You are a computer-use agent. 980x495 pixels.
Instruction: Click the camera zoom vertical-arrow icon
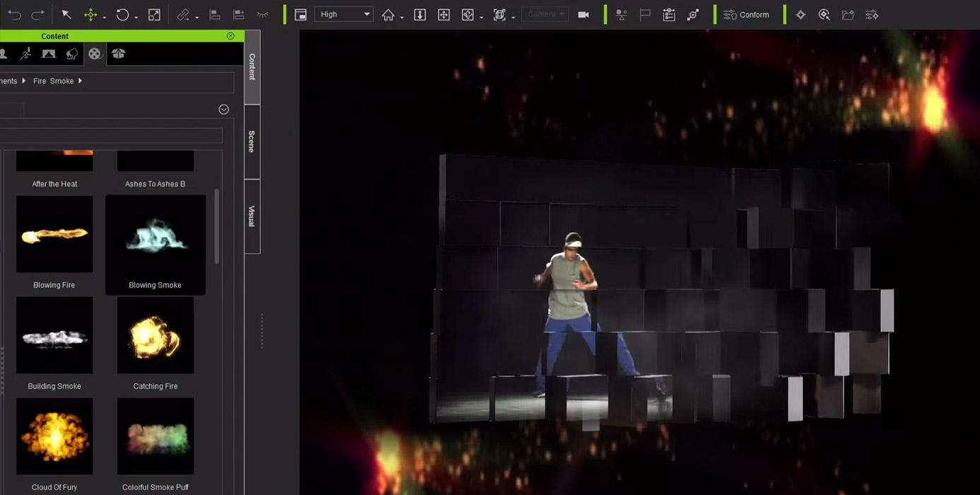(419, 14)
